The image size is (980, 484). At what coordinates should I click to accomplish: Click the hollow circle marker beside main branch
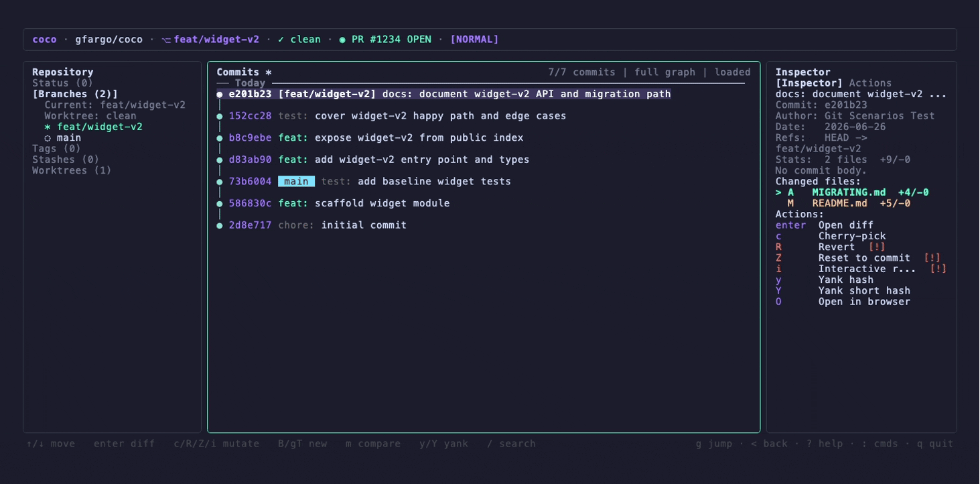(48, 138)
